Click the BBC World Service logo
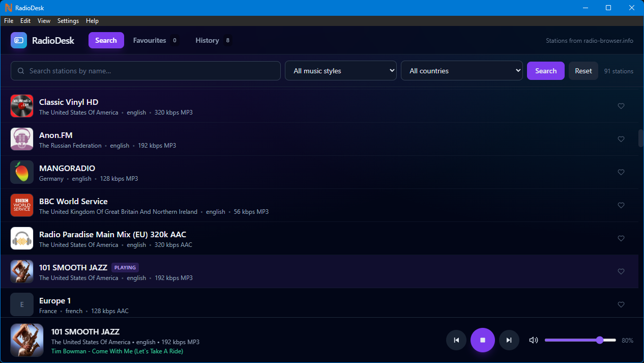 (22, 205)
